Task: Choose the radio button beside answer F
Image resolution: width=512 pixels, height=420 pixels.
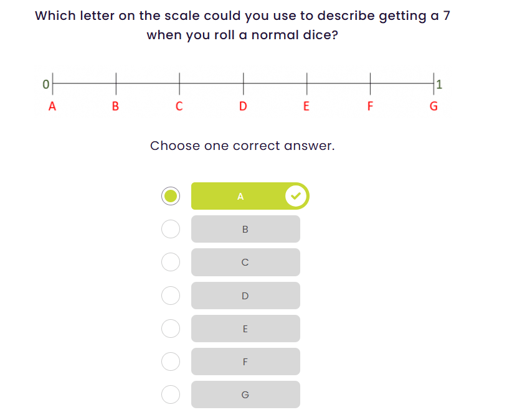Action: point(171,361)
